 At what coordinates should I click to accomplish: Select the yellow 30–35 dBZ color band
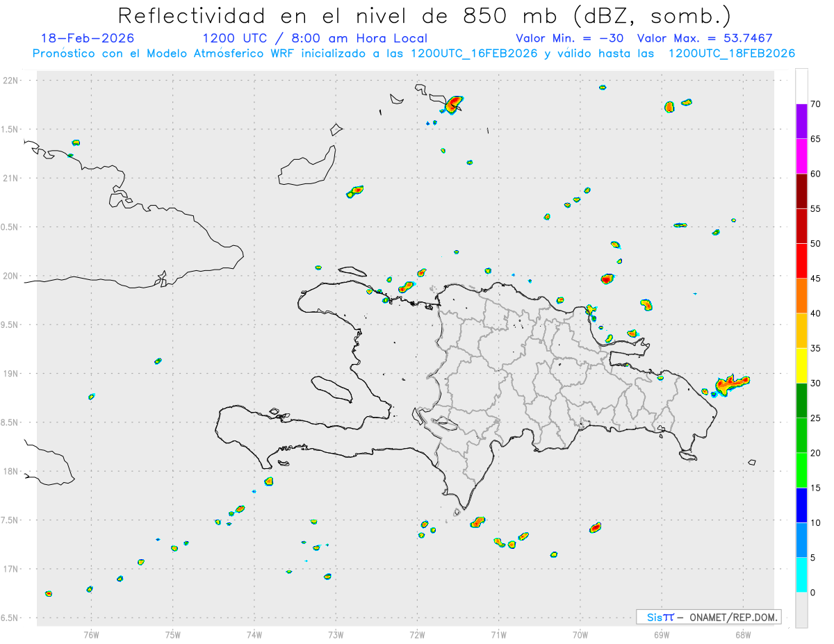[x=801, y=365]
